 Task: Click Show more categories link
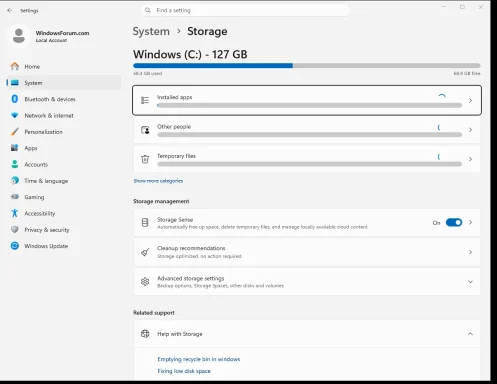tap(158, 181)
